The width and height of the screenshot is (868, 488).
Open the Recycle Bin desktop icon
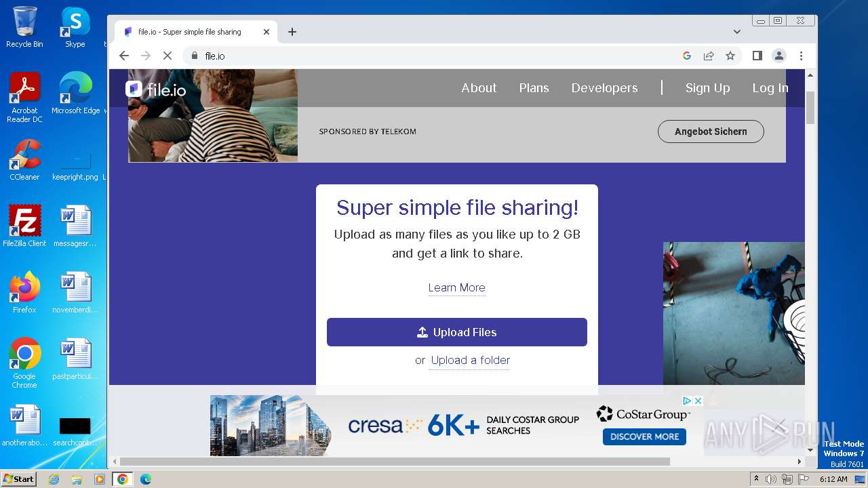point(24,27)
